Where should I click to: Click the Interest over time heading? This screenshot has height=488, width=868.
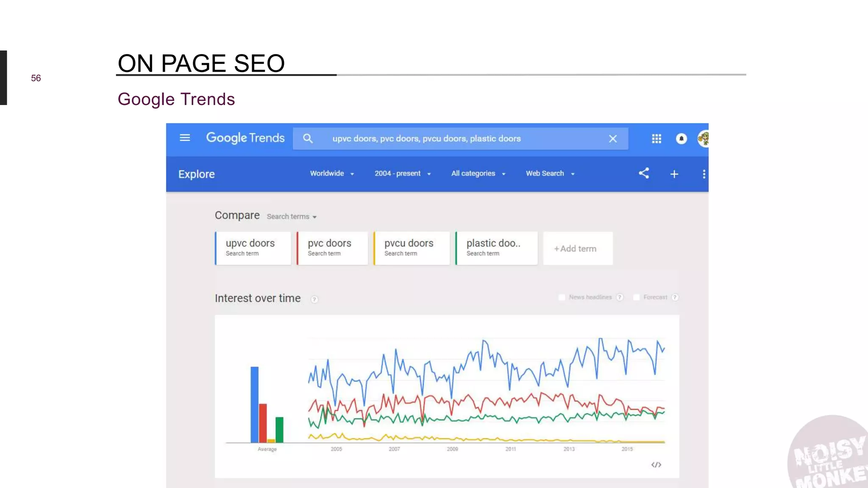point(258,298)
